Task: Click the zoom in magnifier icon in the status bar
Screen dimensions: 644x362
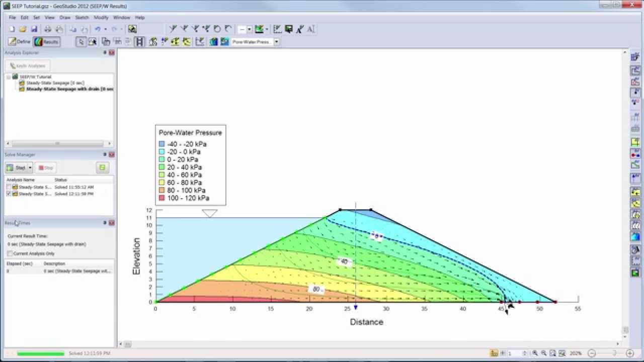Action: (535, 353)
